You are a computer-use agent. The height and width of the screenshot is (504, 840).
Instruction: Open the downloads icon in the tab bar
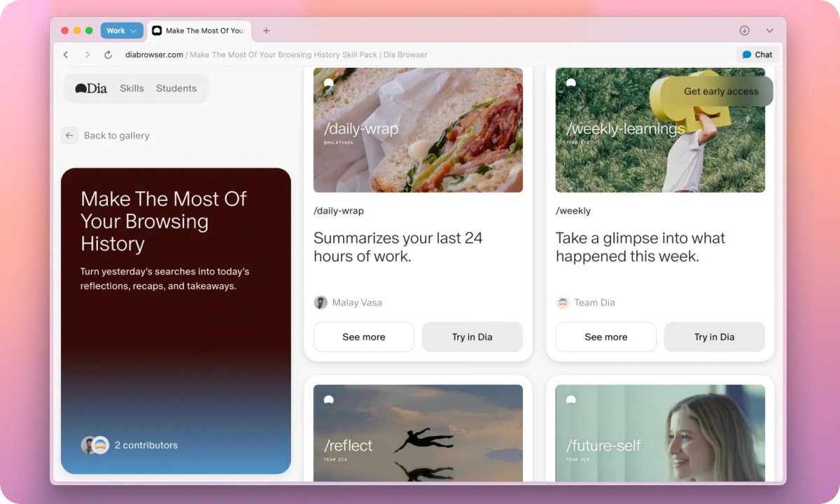(x=744, y=31)
